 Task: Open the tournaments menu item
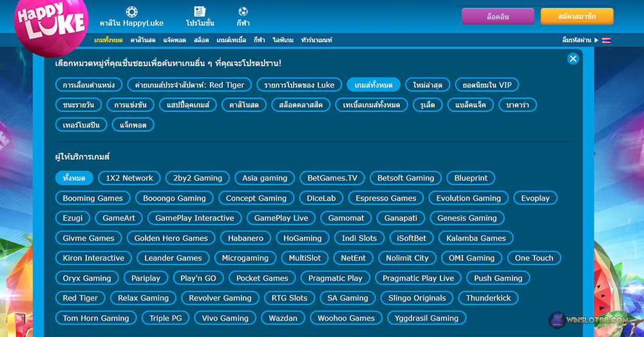(317, 41)
